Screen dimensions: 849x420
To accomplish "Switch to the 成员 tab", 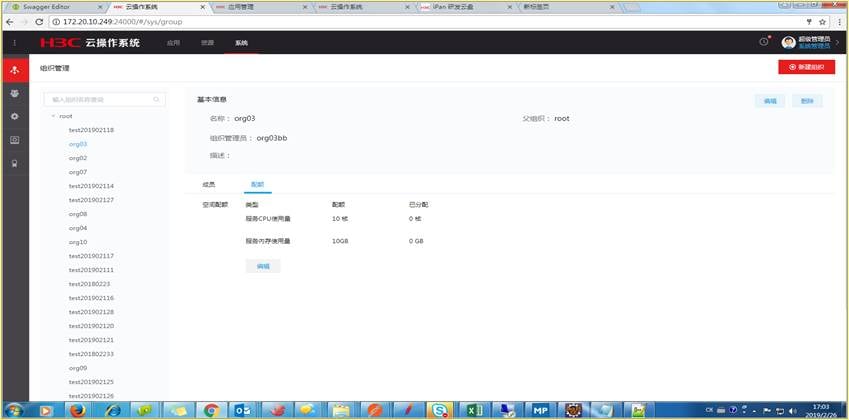I will [208, 185].
